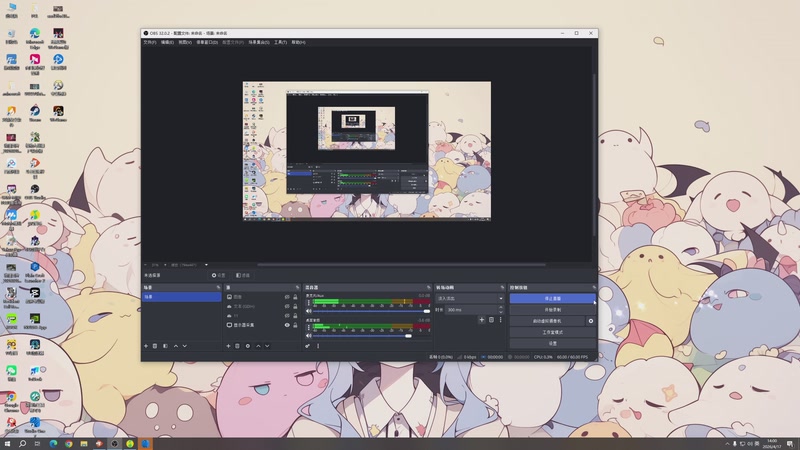
Task: Click 设置 button in Controls panel
Action: 553,343
